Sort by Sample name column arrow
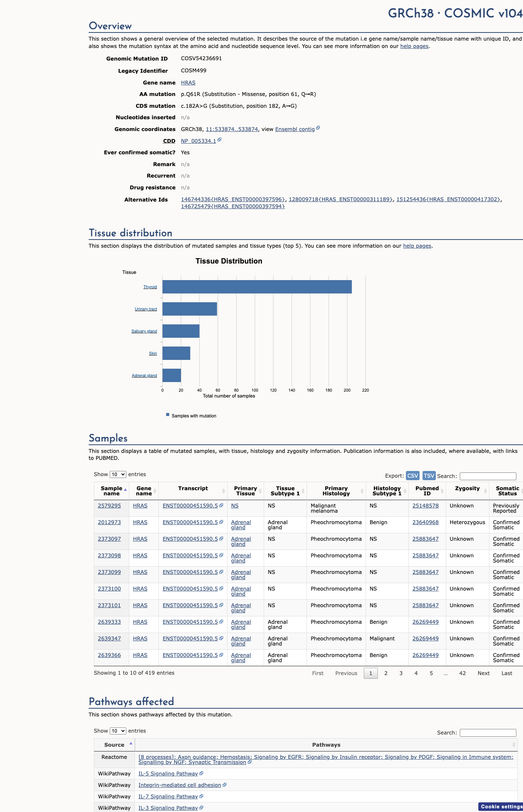Image resolution: width=523 pixels, height=812 pixels. pos(125,490)
